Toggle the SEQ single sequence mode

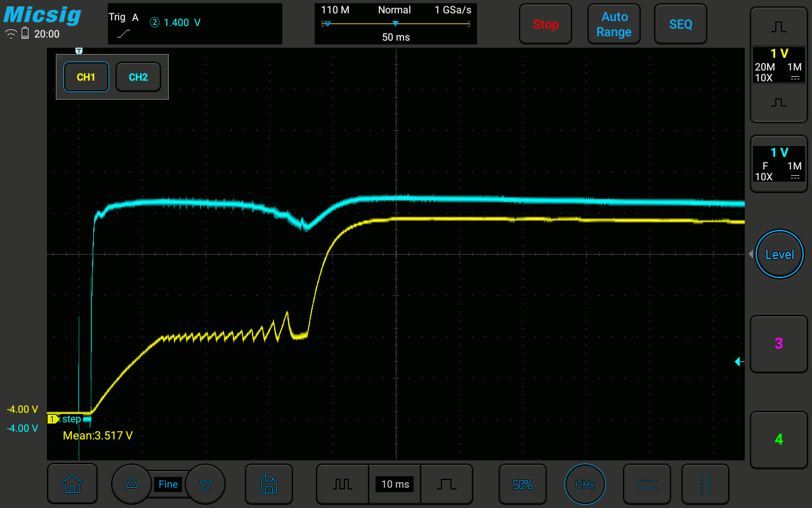tap(681, 24)
